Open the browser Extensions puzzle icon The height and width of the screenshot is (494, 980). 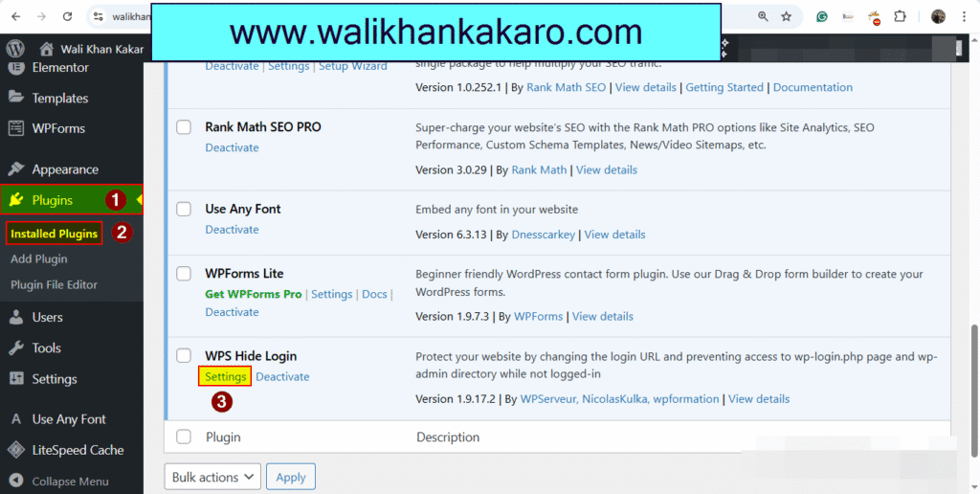[900, 17]
